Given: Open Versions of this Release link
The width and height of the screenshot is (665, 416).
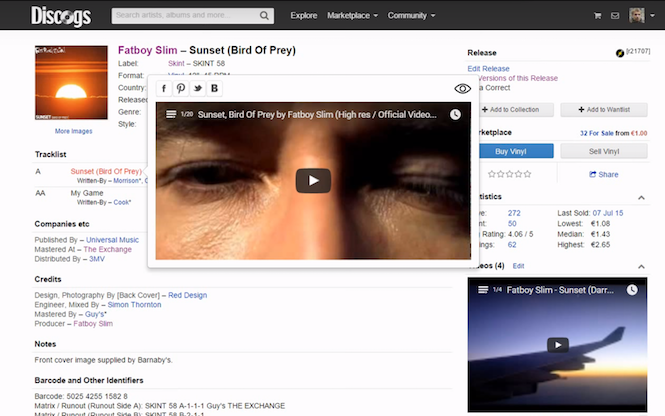Looking at the screenshot, I should pyautogui.click(x=517, y=78).
